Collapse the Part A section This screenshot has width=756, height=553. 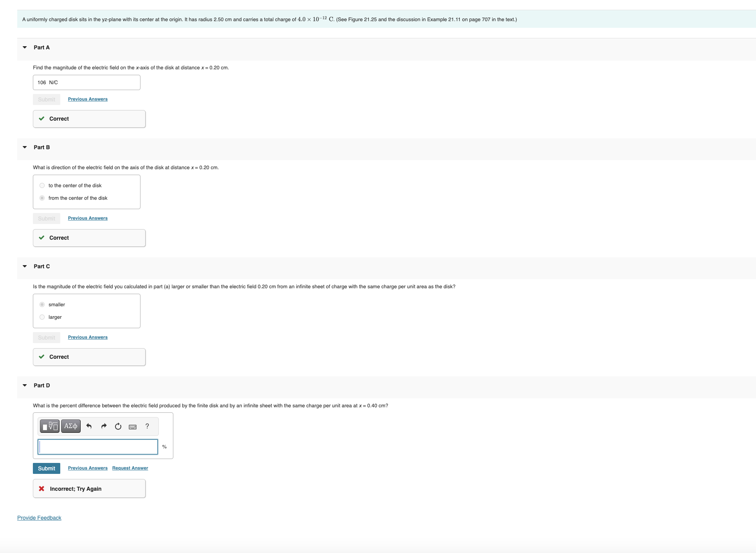(25, 47)
